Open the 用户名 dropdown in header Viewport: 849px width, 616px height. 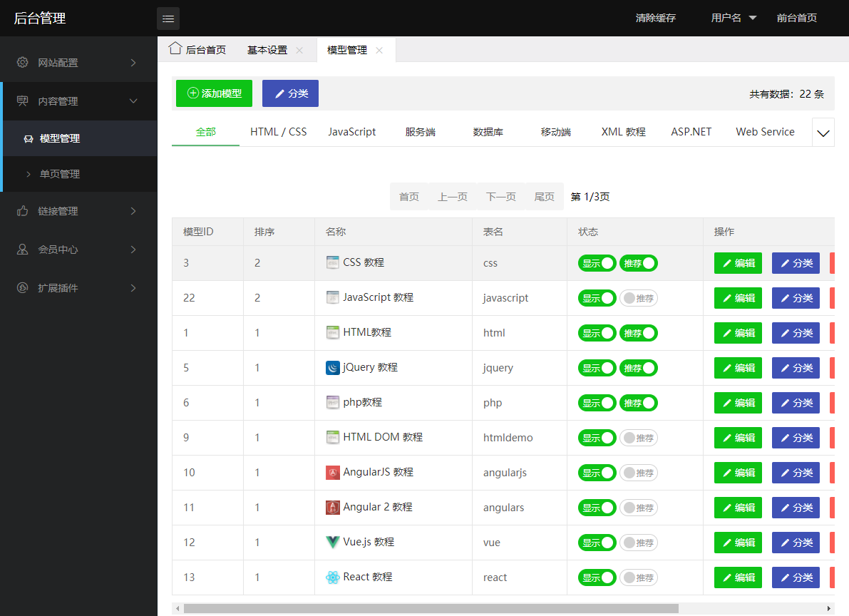[734, 18]
